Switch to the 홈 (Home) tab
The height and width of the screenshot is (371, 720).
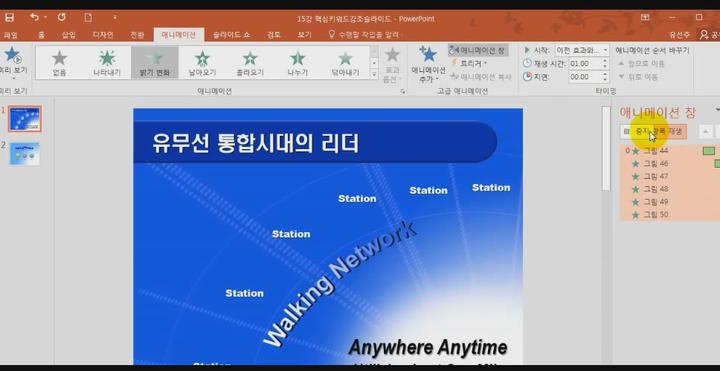(41, 34)
